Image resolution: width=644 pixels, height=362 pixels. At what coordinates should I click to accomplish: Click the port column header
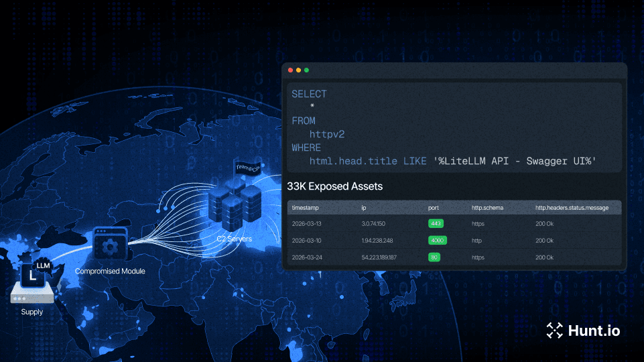pyautogui.click(x=434, y=208)
